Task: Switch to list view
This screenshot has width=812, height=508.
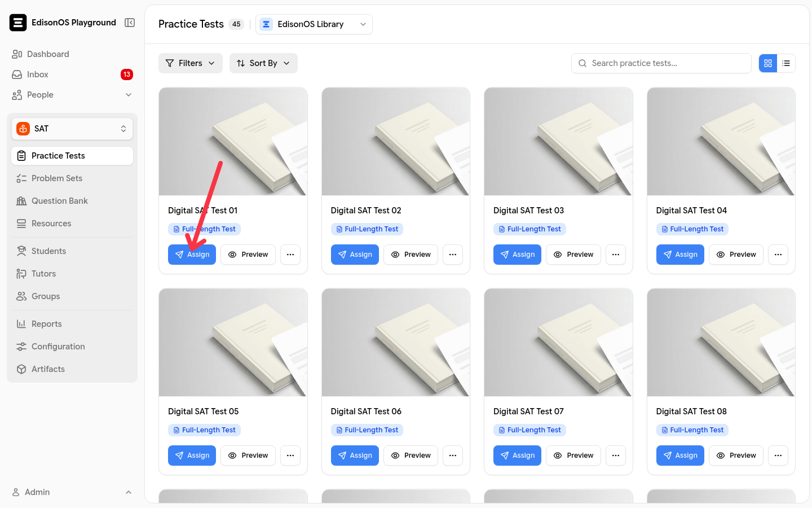Action: 786,63
